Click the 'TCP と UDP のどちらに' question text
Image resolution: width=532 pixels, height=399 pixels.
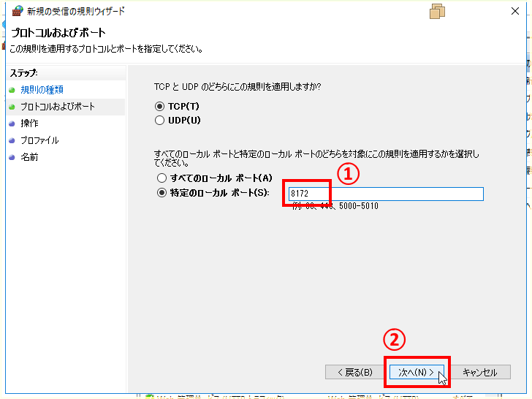click(x=237, y=87)
